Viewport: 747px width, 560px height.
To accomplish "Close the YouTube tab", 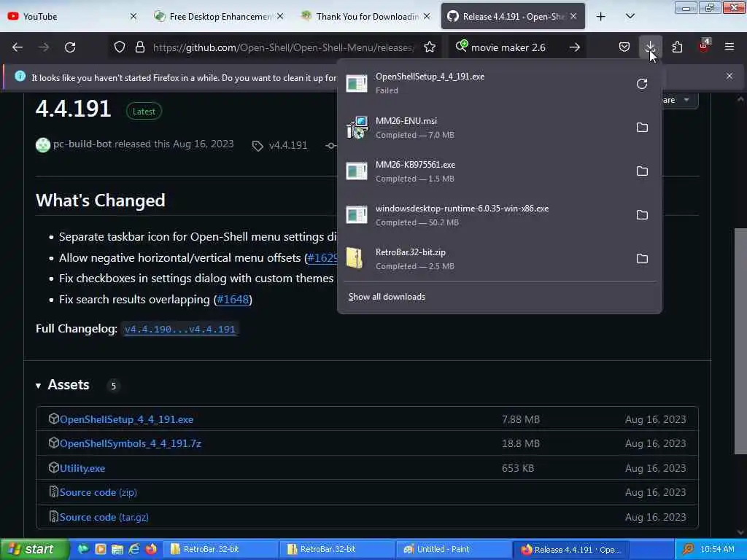I will click(x=133, y=16).
